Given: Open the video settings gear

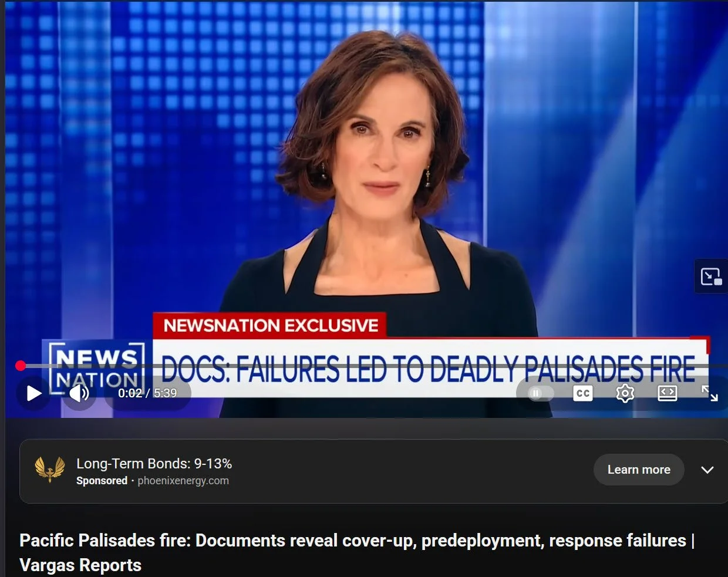Looking at the screenshot, I should 625,393.
